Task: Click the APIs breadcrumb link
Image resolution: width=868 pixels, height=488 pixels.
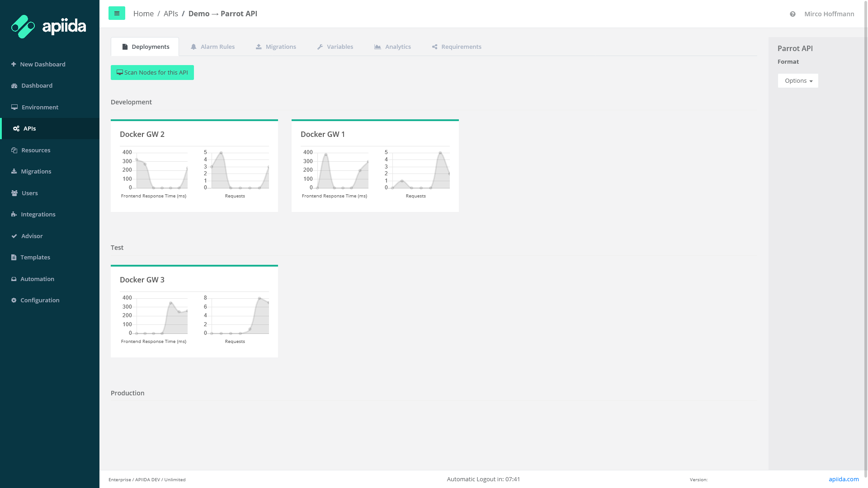Action: [x=170, y=14]
